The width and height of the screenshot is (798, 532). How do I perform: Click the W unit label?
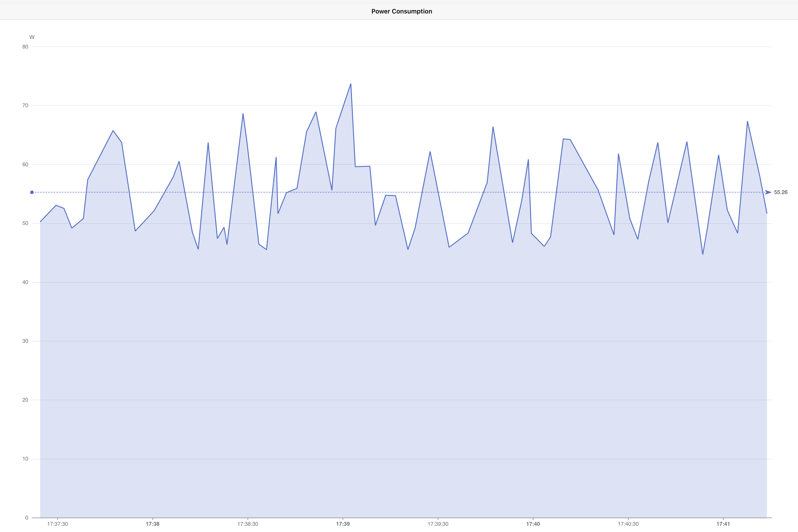coord(32,37)
